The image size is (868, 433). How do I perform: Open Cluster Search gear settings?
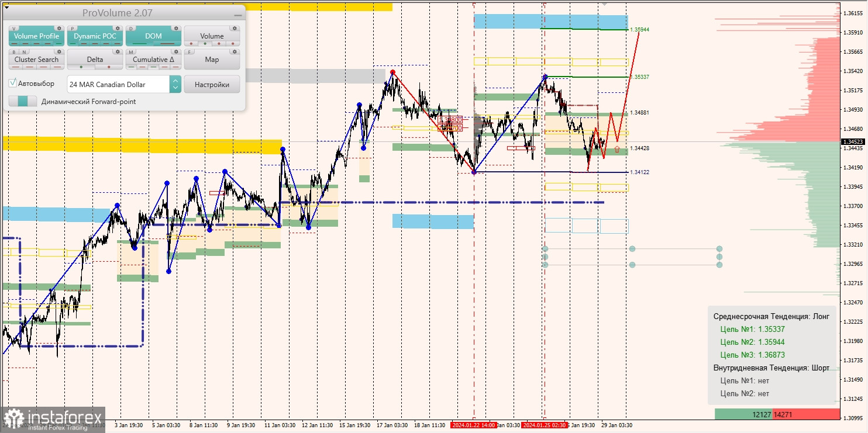[58, 51]
